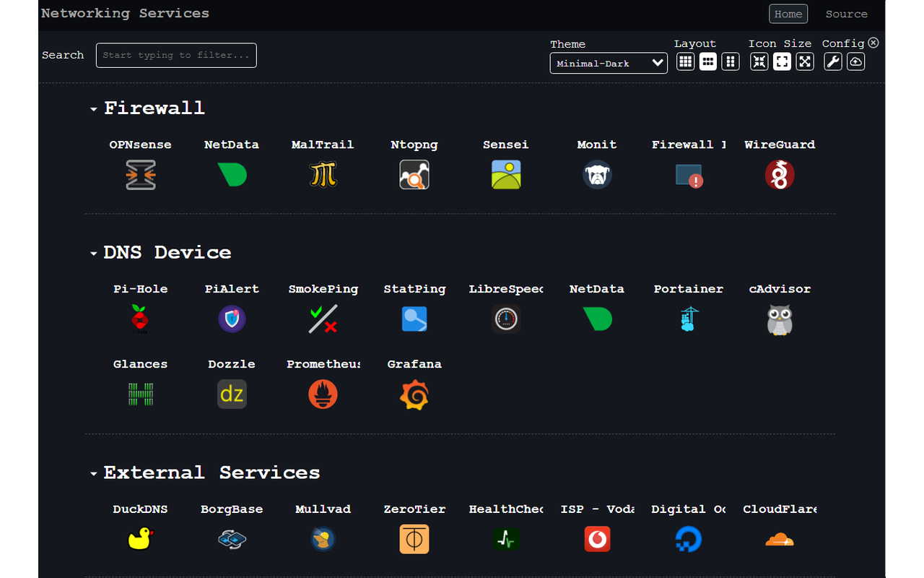Collapse the External Services section

coord(94,474)
